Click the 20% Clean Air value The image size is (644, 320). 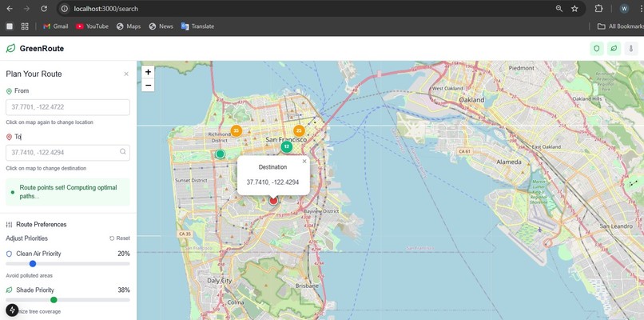(x=124, y=254)
